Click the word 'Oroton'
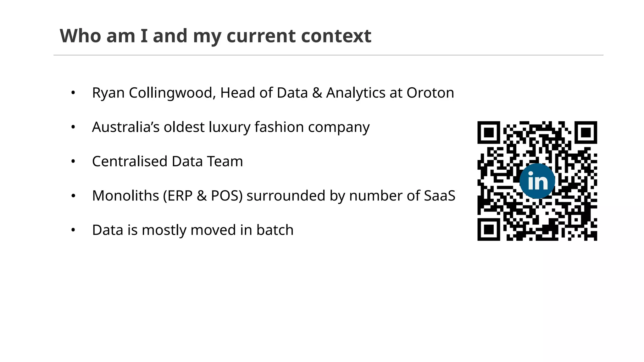Viewport: 644px width, 362px height. 430,93
